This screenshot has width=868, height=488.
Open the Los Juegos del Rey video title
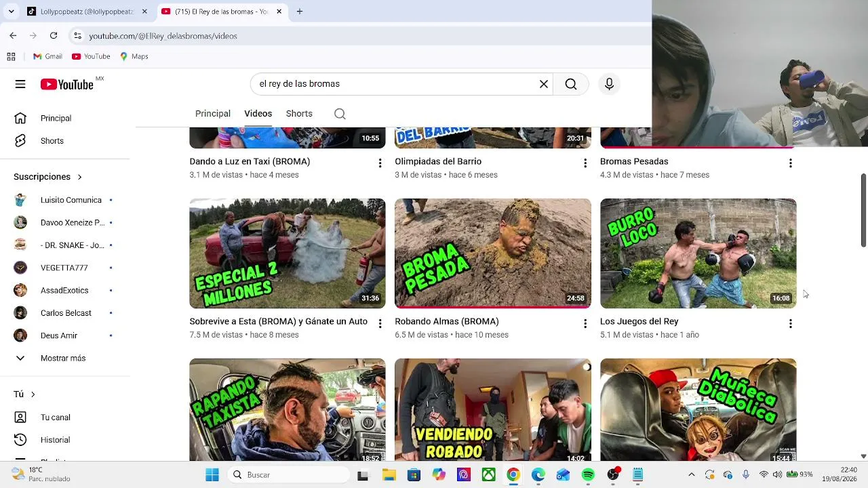[x=639, y=321]
